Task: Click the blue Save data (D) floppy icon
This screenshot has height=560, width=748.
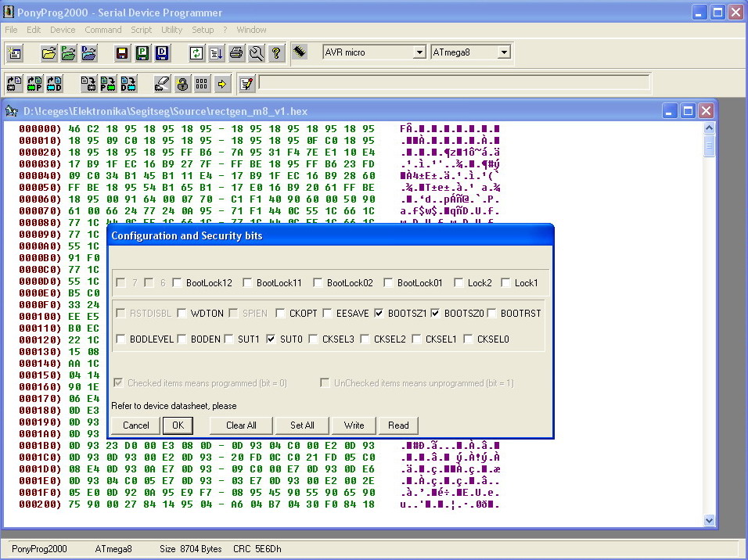Action: (x=162, y=53)
